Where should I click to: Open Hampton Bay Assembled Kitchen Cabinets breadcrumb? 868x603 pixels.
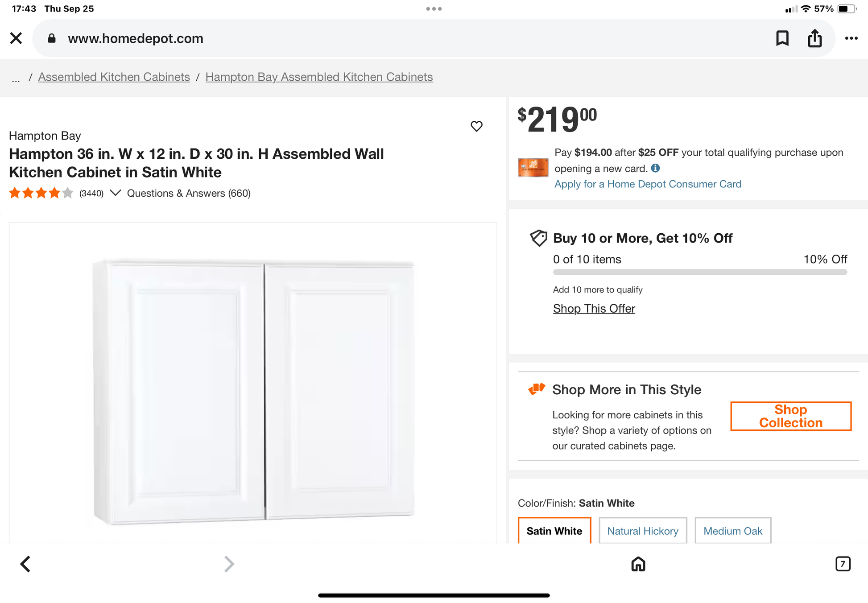(319, 77)
